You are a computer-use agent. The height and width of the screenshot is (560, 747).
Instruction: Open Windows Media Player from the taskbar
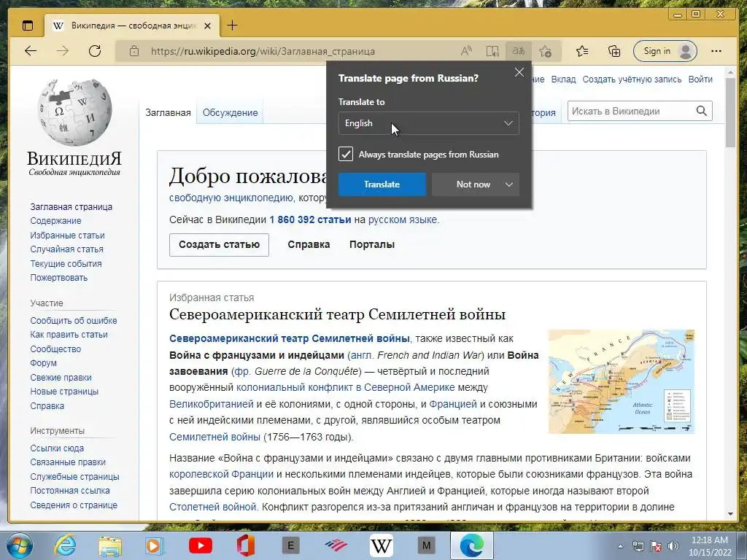(155, 545)
